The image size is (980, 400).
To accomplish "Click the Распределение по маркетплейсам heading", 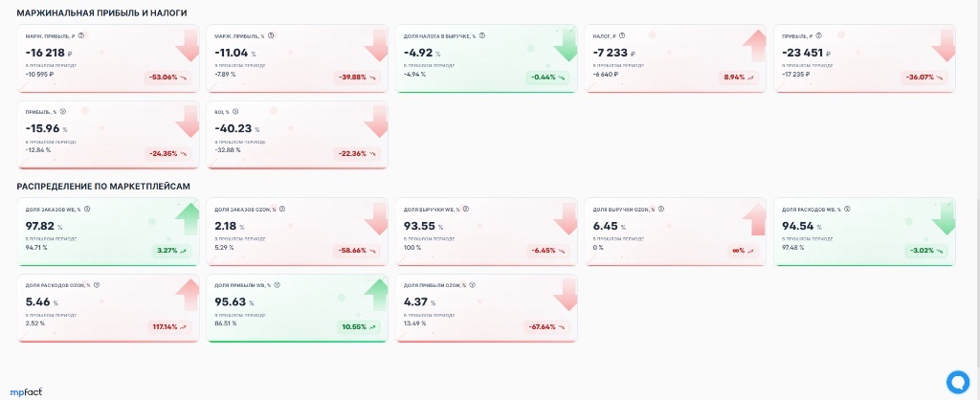I will [x=103, y=187].
